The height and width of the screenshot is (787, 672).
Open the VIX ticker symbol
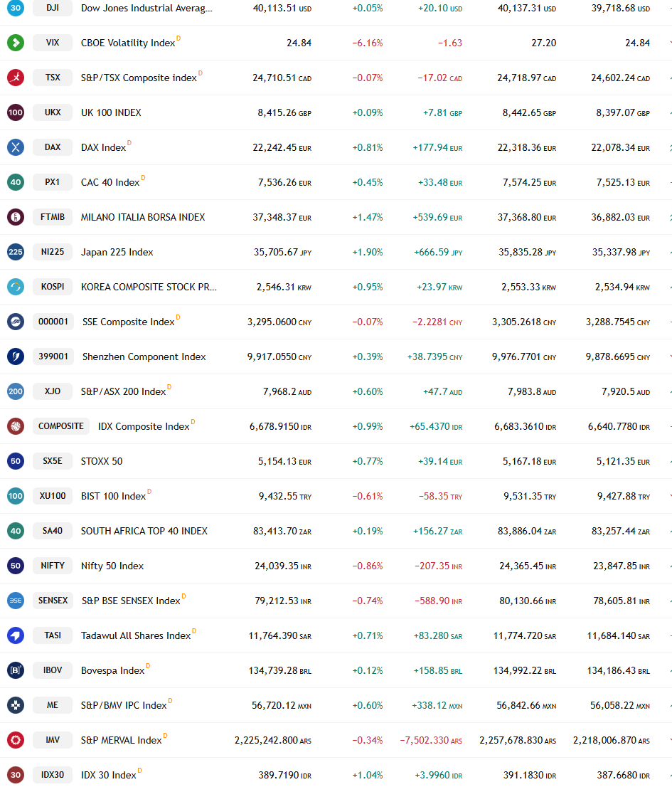(52, 43)
